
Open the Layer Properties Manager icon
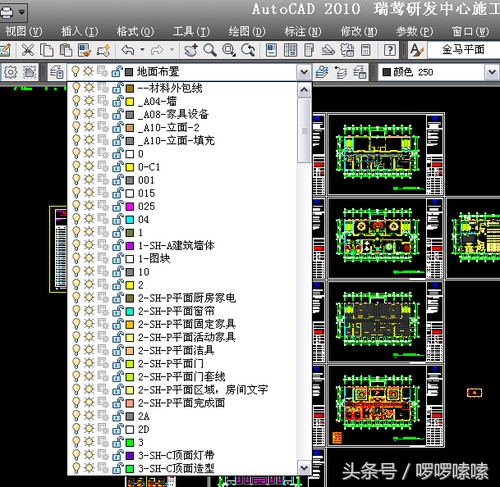pyautogui.click(x=56, y=72)
